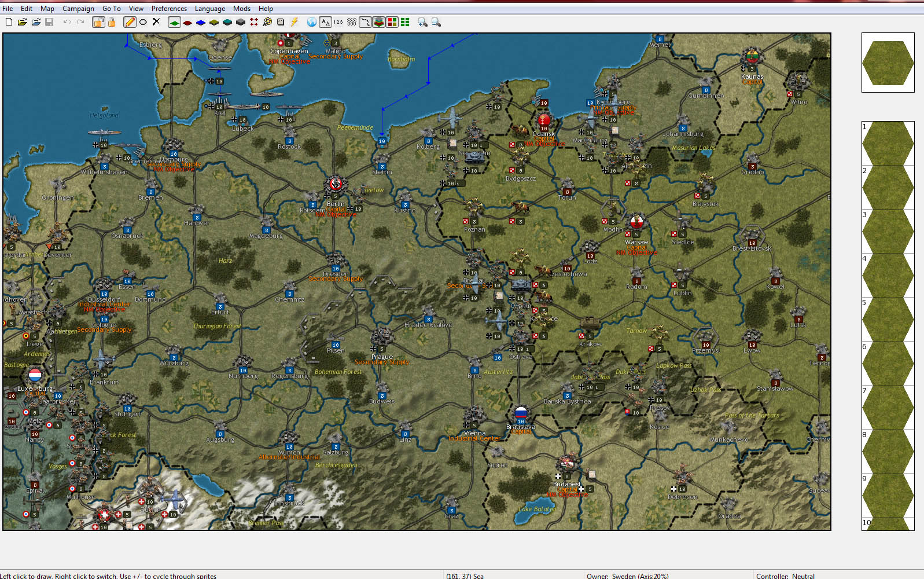Click the "Controller: Neutral" status text
Screen dimensions: 924x579
(785, 576)
